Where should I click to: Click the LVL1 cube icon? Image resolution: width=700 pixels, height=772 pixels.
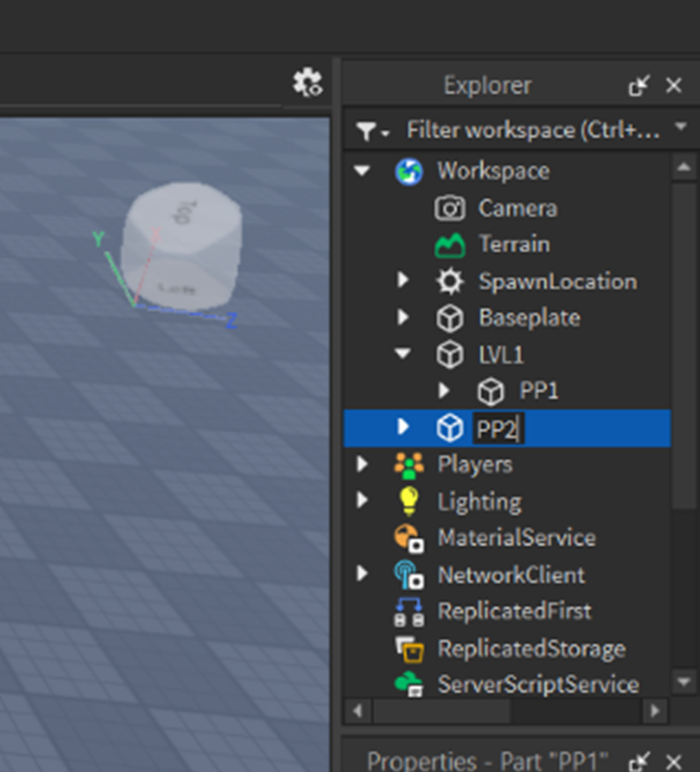(450, 354)
